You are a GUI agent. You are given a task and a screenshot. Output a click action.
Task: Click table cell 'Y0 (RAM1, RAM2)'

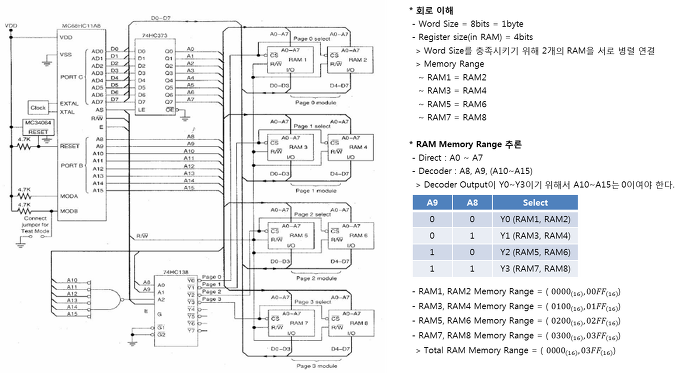[535, 219]
